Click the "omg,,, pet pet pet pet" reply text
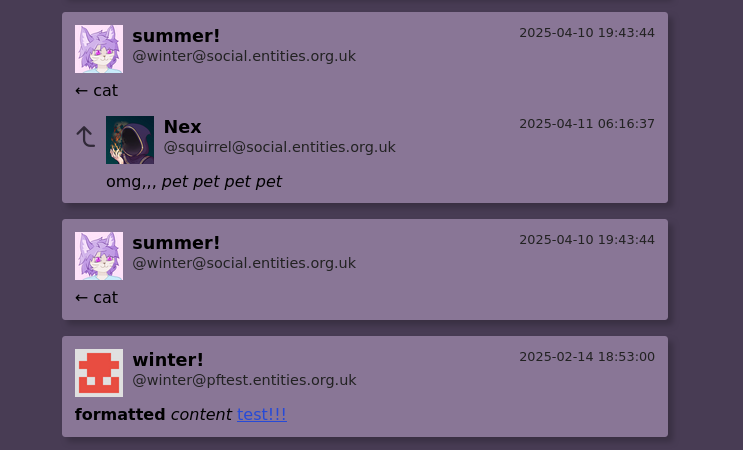The height and width of the screenshot is (450, 743). pyautogui.click(x=194, y=182)
